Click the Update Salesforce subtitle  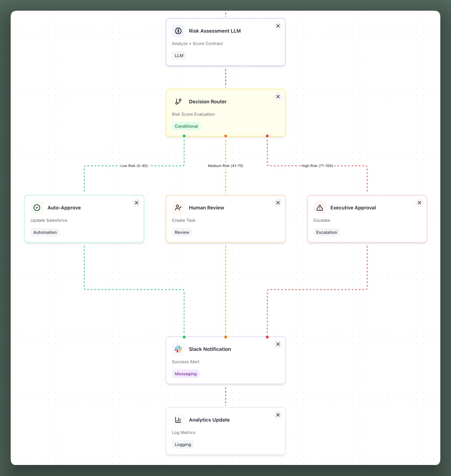coord(49,220)
